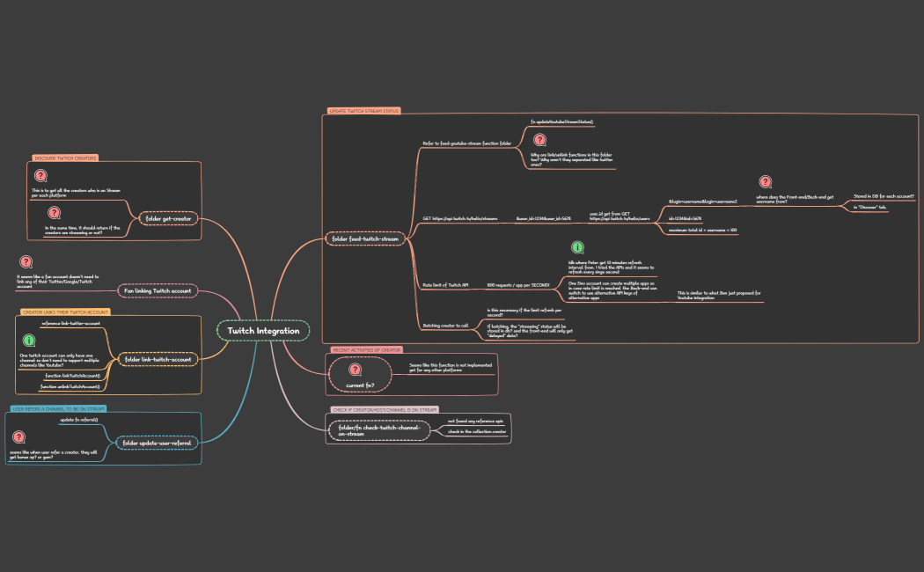Image resolution: width=924 pixels, height=572 pixels.
Task: Click question icon above 'where does the Front-end' note
Action: [x=766, y=182]
